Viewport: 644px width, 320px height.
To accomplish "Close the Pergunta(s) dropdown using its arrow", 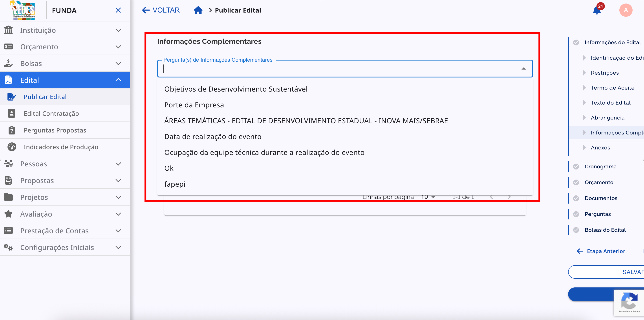I will (x=524, y=68).
